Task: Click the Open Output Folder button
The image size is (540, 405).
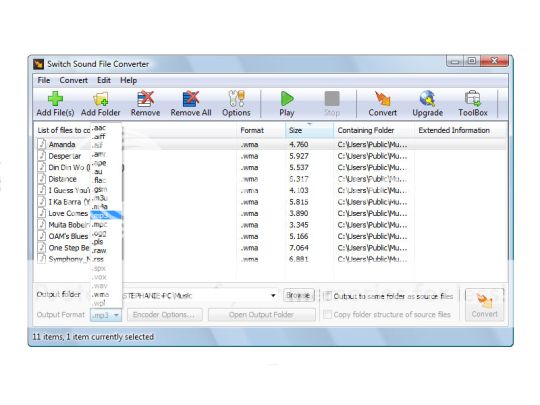Action: tap(261, 314)
